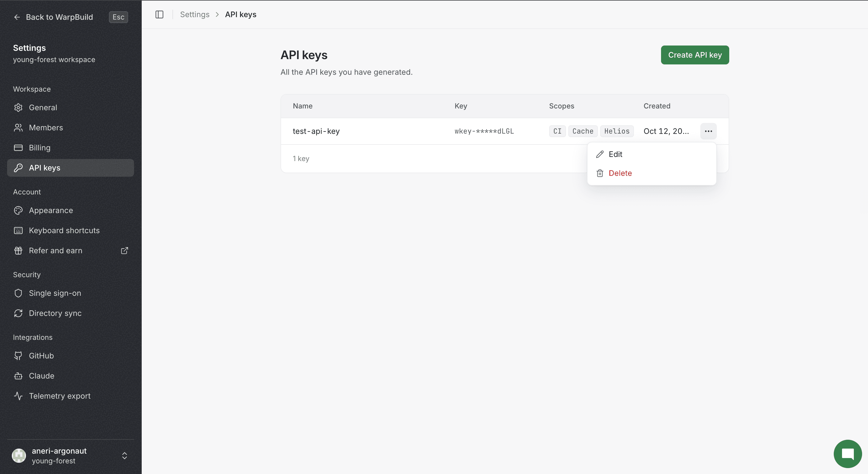The height and width of the screenshot is (474, 868).
Task: Open the chat support bubble
Action: click(x=847, y=454)
